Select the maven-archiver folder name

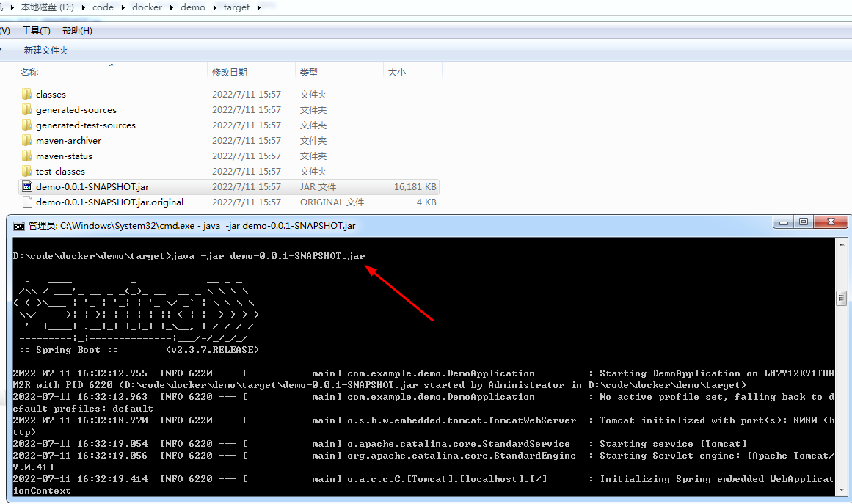68,141
